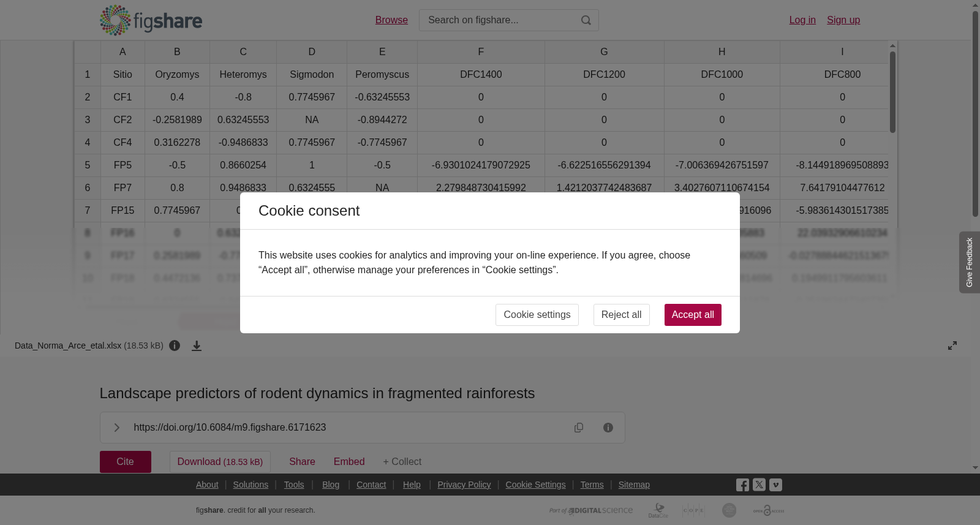Open the round footer partner logo

(x=729, y=510)
